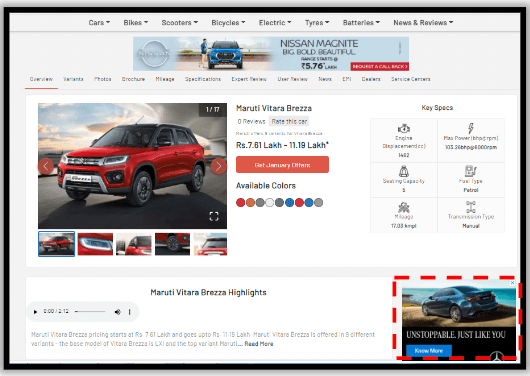Play the Vitara Brezza highlights audio

tap(35, 312)
